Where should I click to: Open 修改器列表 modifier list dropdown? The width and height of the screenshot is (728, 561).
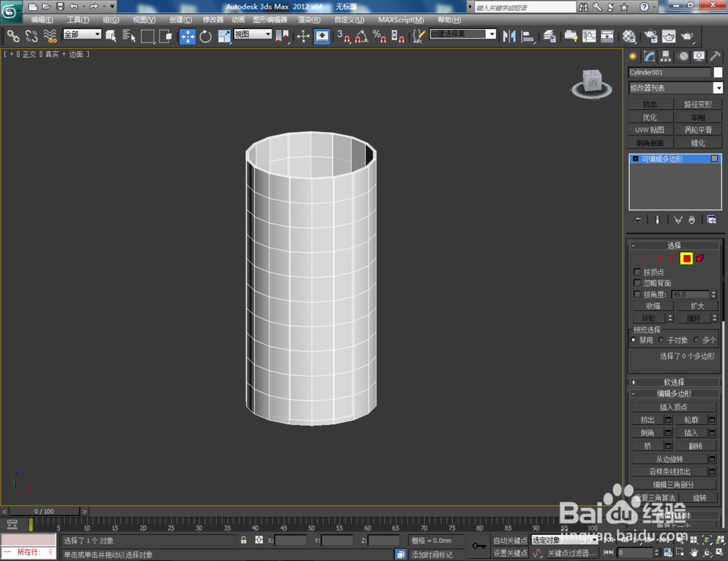pos(676,88)
